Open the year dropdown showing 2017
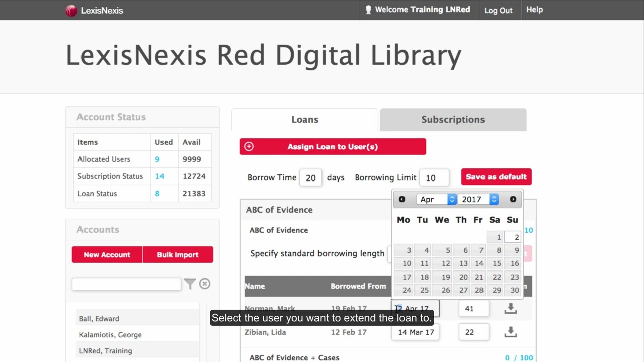This screenshot has width=644, height=362. coord(478,199)
